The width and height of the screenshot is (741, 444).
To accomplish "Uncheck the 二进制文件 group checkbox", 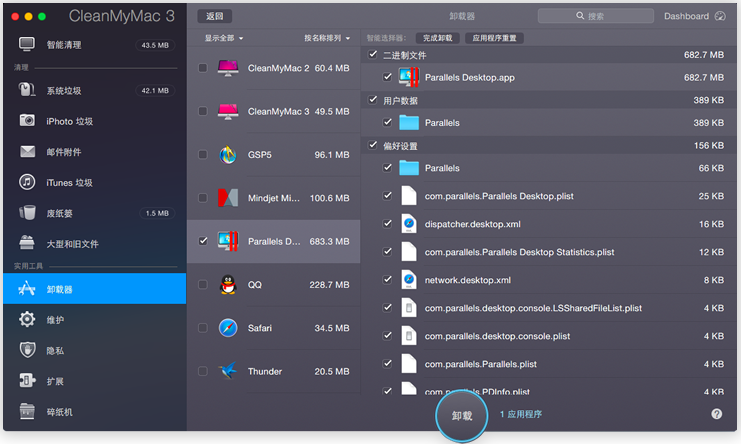I will pyautogui.click(x=373, y=54).
